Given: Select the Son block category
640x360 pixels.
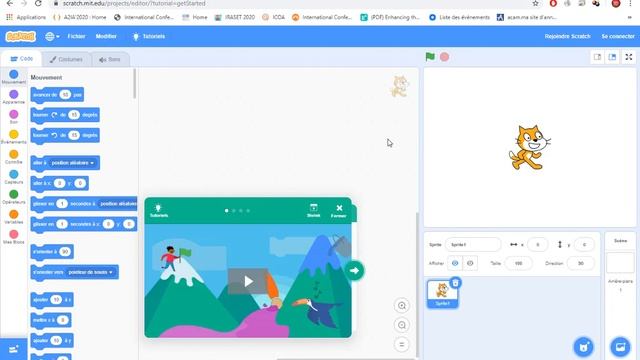Looking at the screenshot, I should pyautogui.click(x=13, y=117).
